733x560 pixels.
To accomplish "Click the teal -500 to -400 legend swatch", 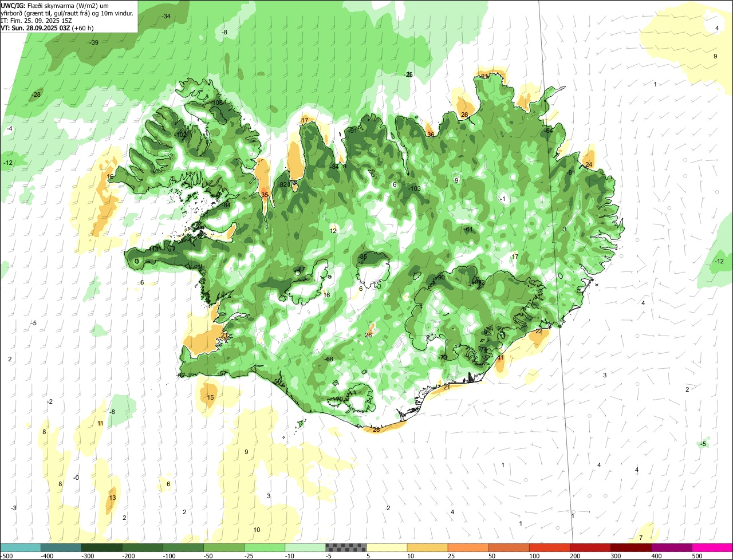I will 20,548.
